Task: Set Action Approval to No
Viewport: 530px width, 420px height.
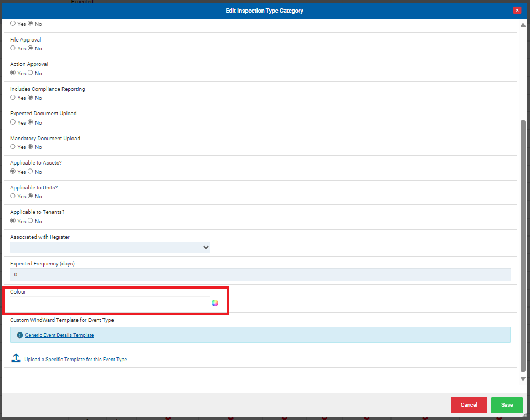Action: (x=30, y=73)
